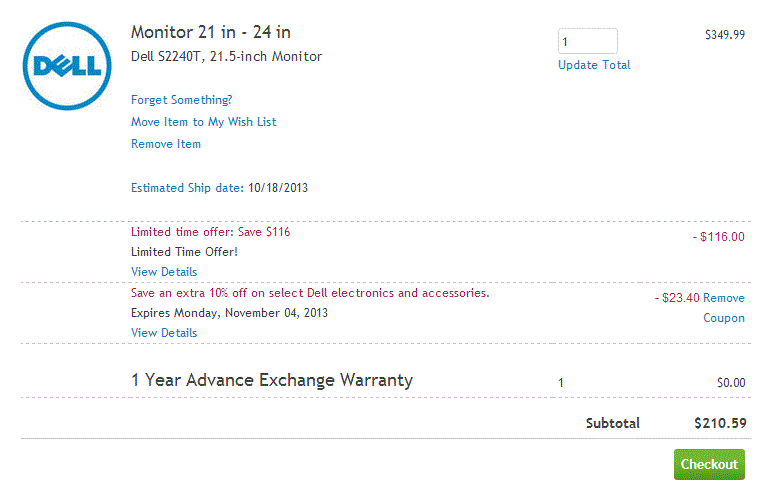Click the Remove Item link
Screen dimensions: 770x488
[166, 144]
